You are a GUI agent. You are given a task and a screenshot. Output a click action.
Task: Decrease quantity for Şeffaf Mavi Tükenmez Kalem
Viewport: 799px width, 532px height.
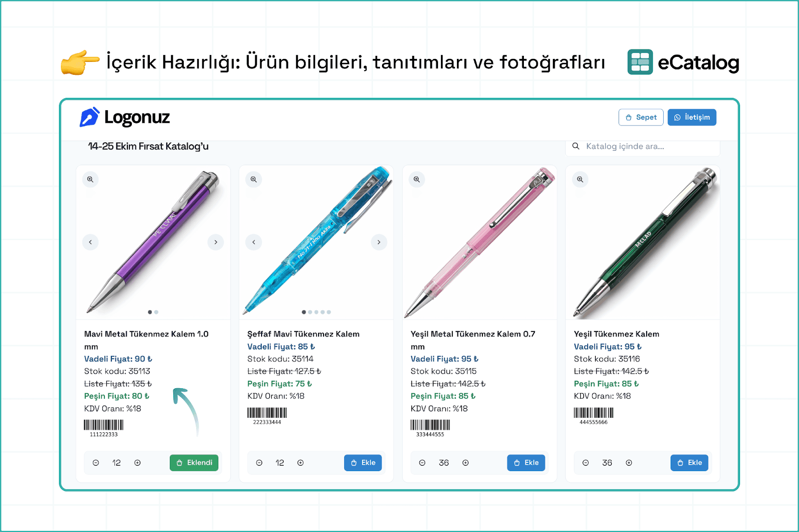point(259,463)
